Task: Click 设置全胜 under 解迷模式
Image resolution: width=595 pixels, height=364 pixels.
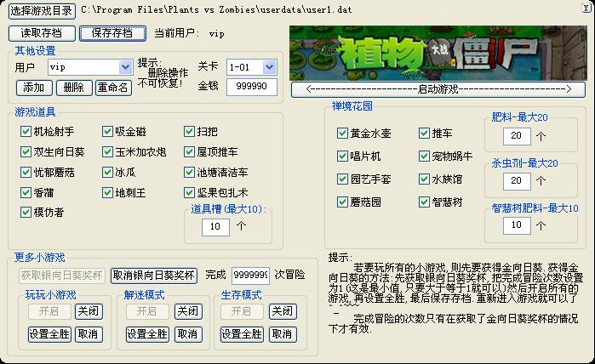Action: click(147, 334)
